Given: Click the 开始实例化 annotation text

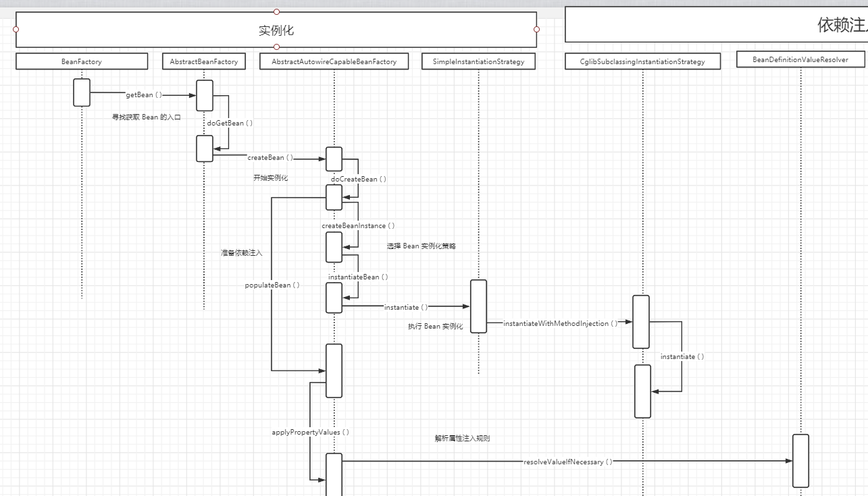Looking at the screenshot, I should [270, 178].
